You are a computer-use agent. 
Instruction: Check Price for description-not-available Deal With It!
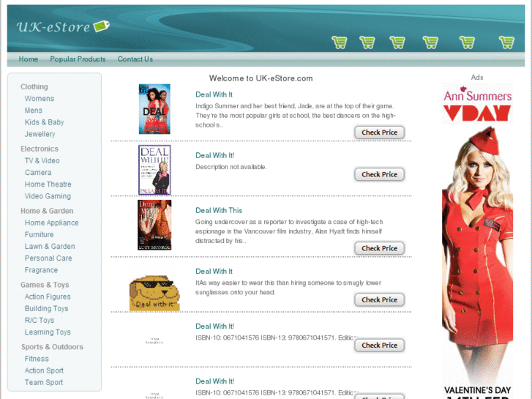379,174
